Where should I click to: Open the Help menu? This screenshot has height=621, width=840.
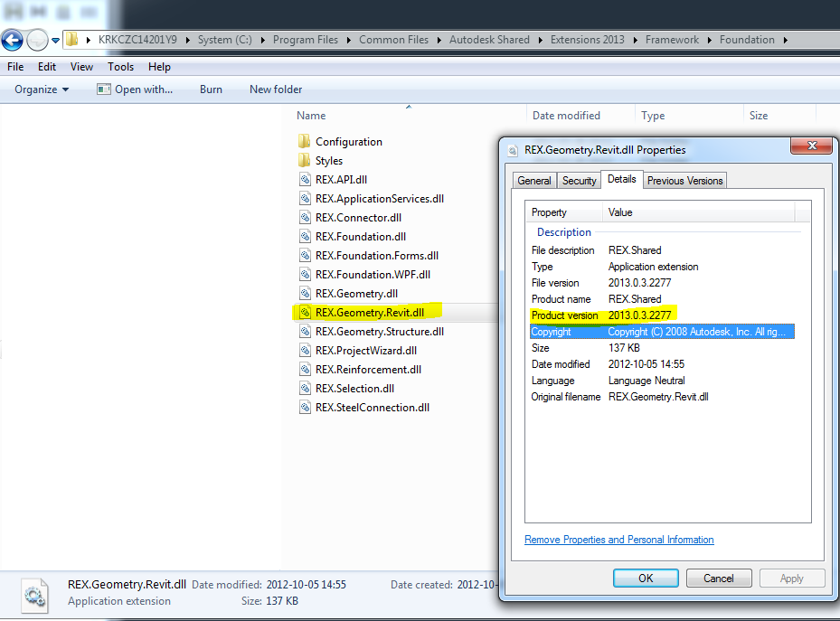point(159,66)
